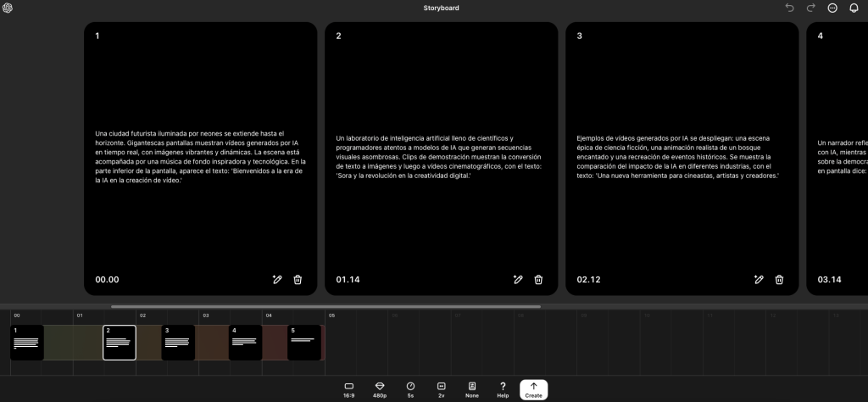
Task: Open the 5s duration selector
Action: tap(410, 389)
